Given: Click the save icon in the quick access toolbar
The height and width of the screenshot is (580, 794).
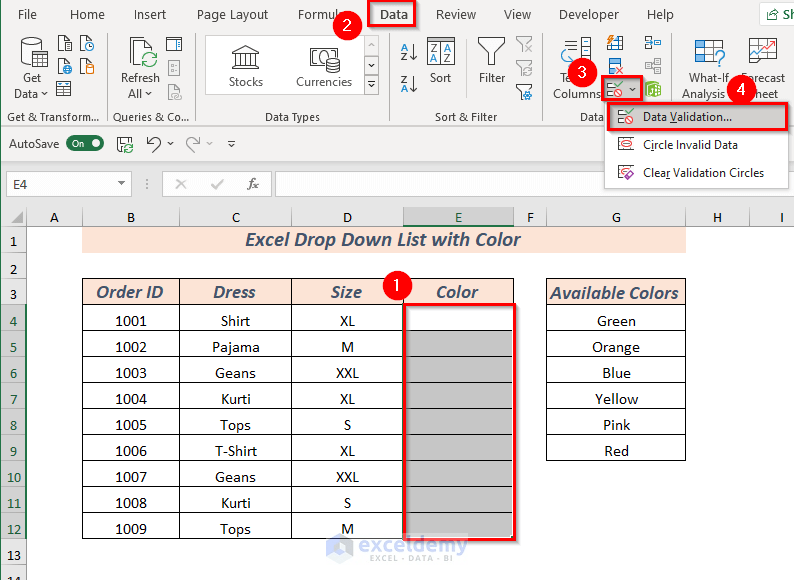Looking at the screenshot, I should 125,144.
